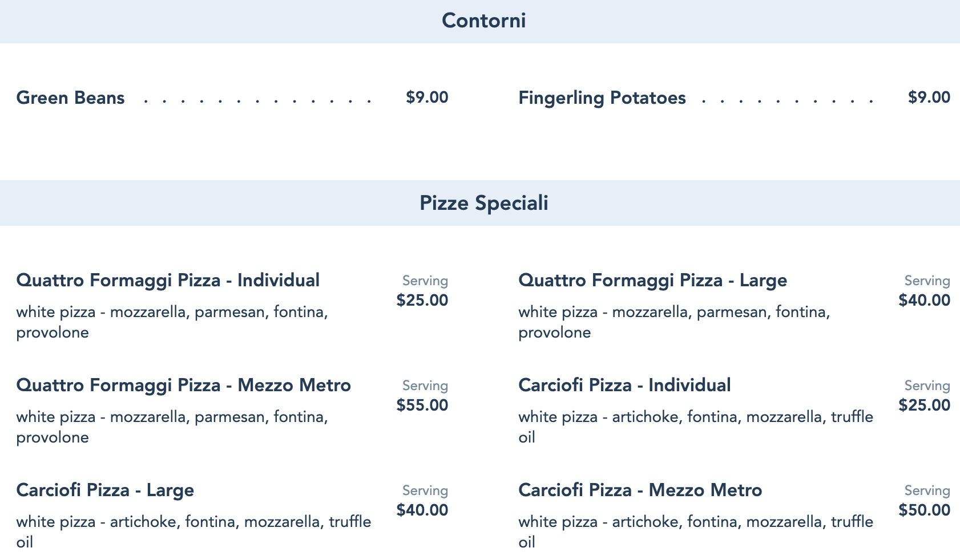This screenshot has width=960, height=560.
Task: Click the Contorni section header
Action: coord(483,21)
